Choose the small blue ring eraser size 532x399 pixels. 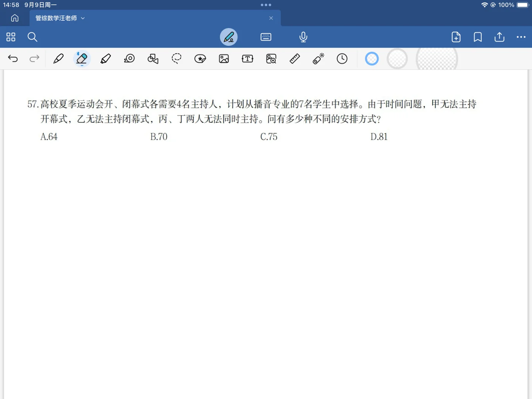(372, 58)
